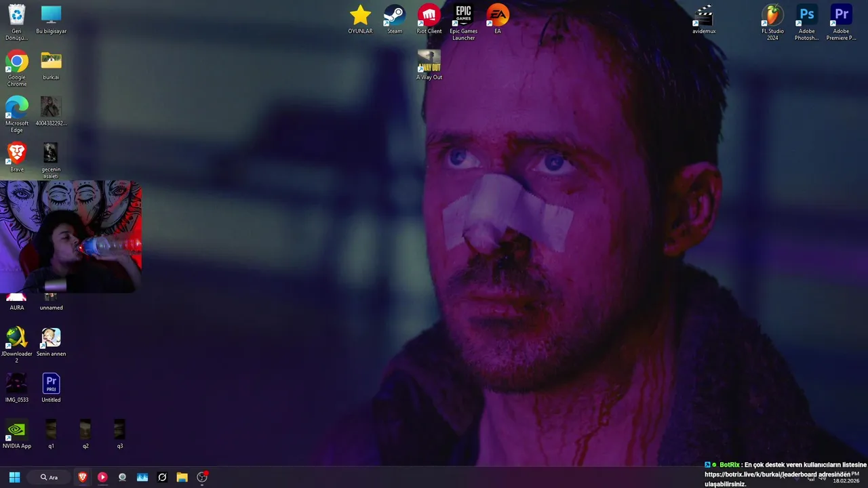This screenshot has height=488, width=868.
Task: Open the red play-button app on taskbar
Action: click(x=102, y=477)
